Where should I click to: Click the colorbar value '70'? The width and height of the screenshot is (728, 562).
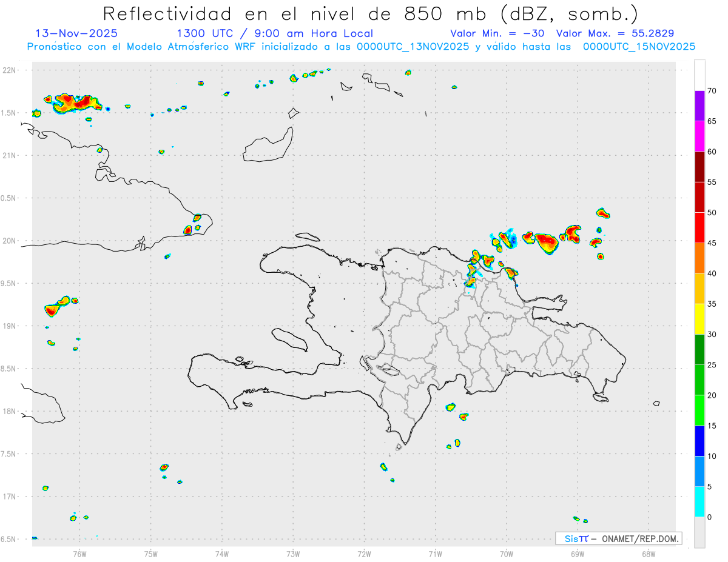click(712, 91)
